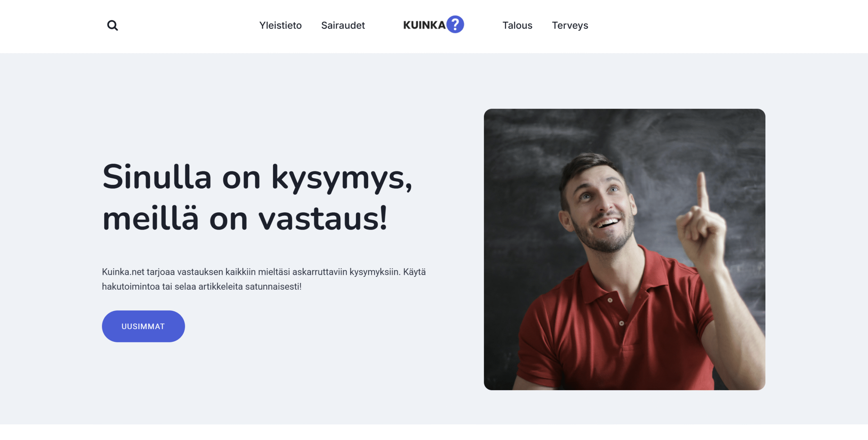Select the hero photo of pointing man

coord(624,249)
